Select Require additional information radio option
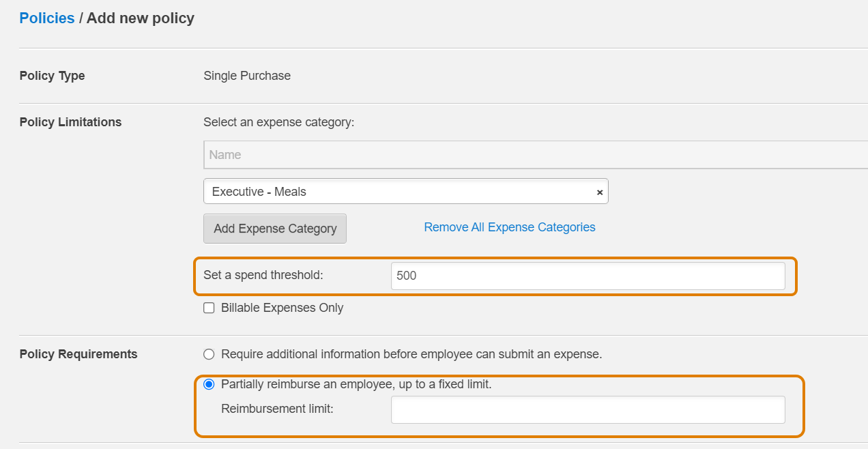Viewport: 868px width, 449px height. pos(209,354)
